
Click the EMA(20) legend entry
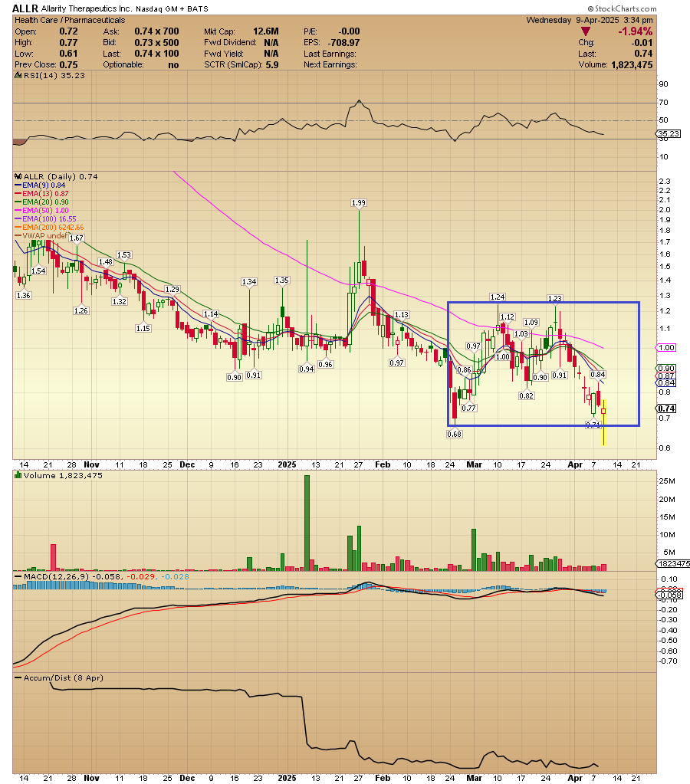(x=41, y=202)
